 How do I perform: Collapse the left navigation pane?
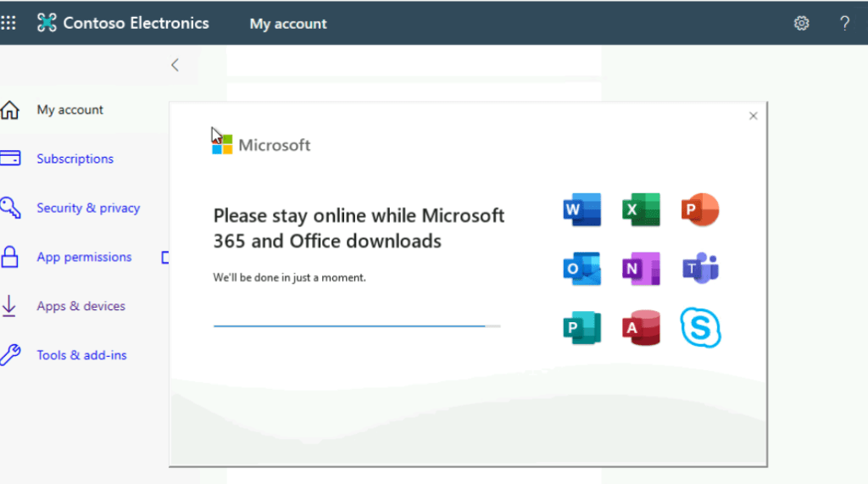175,65
